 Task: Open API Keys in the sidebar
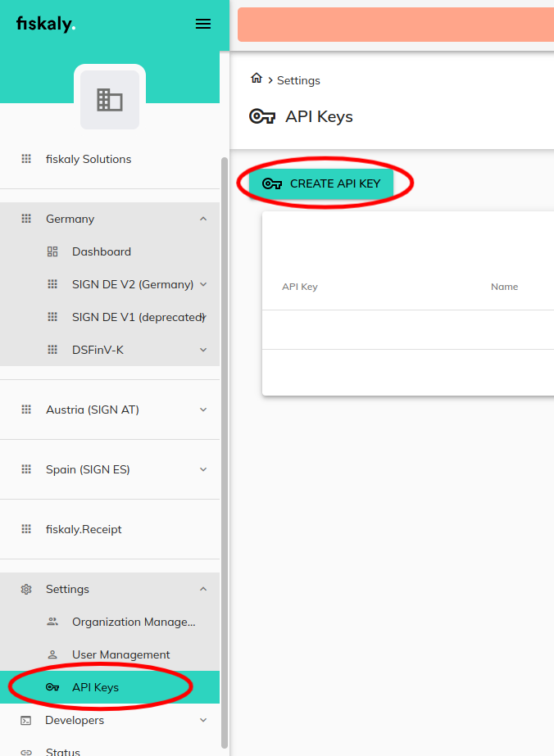coord(95,687)
